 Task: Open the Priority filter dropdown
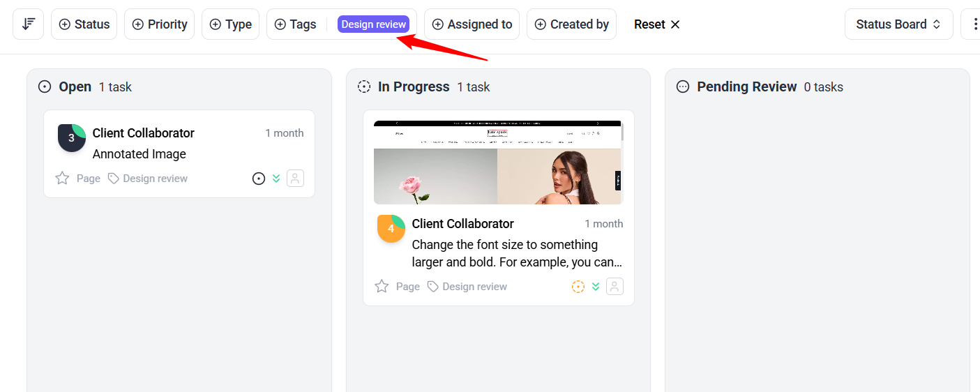pyautogui.click(x=159, y=24)
